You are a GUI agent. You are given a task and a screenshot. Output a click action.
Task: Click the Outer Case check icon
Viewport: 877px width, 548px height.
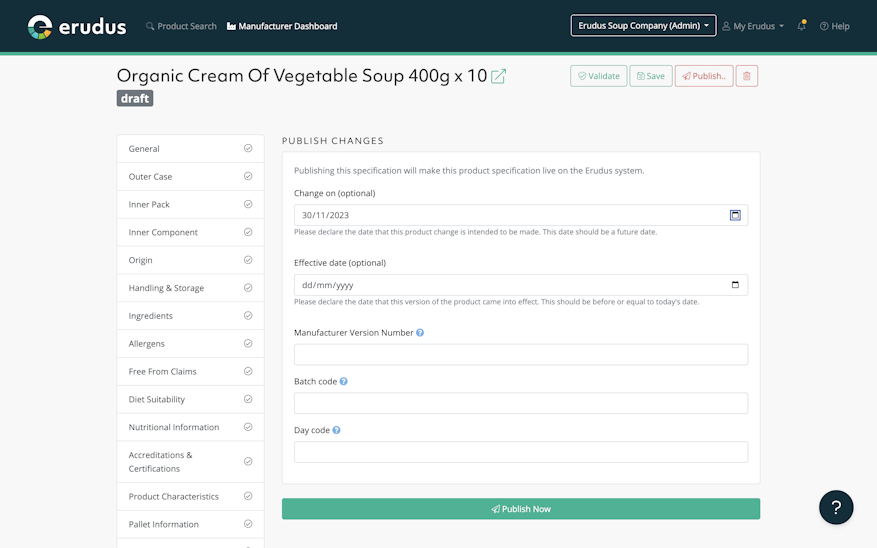(x=248, y=176)
